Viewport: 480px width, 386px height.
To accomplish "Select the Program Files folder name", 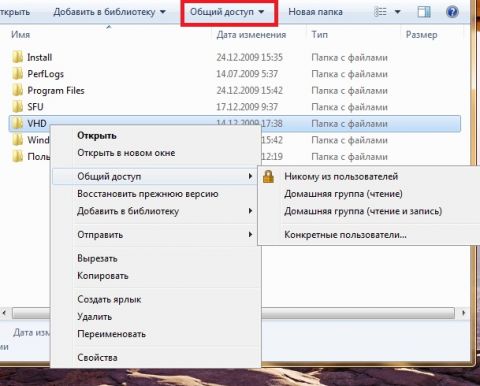I will 56,90.
